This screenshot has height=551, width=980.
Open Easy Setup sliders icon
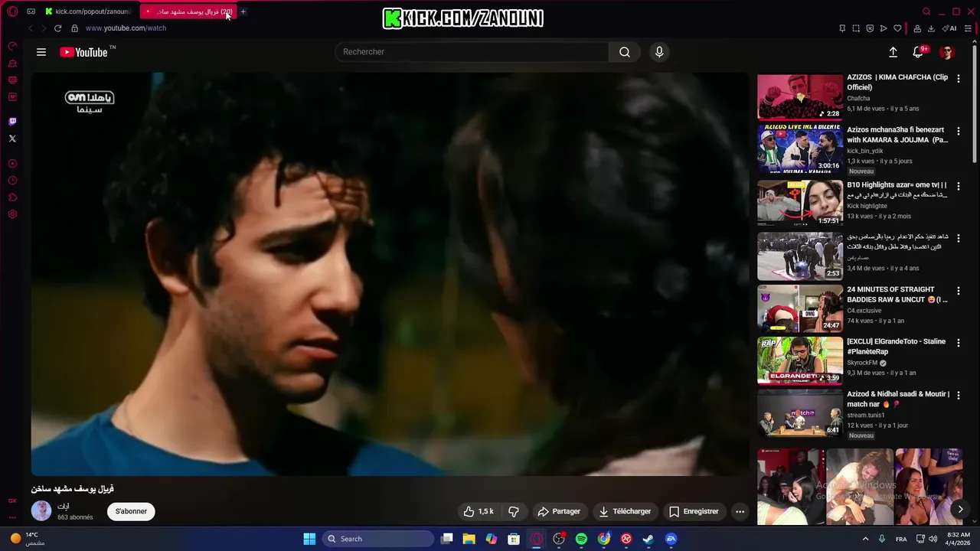pyautogui.click(x=969, y=28)
